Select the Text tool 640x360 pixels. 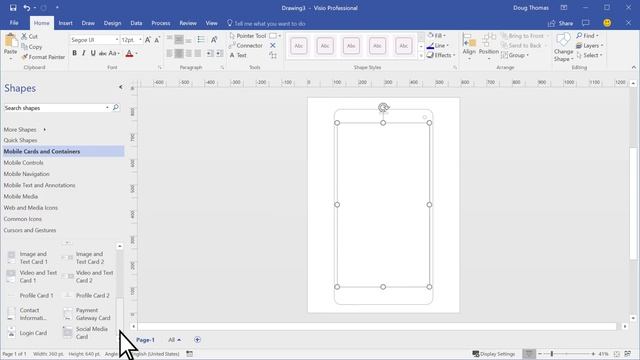pyautogui.click(x=238, y=55)
